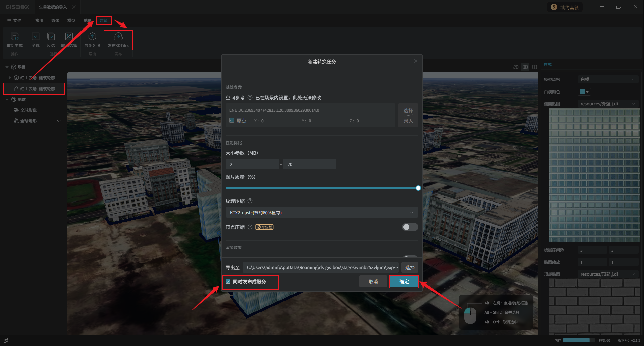Click the 全选 select all icon
Image resolution: width=644 pixels, height=346 pixels.
(36, 37)
